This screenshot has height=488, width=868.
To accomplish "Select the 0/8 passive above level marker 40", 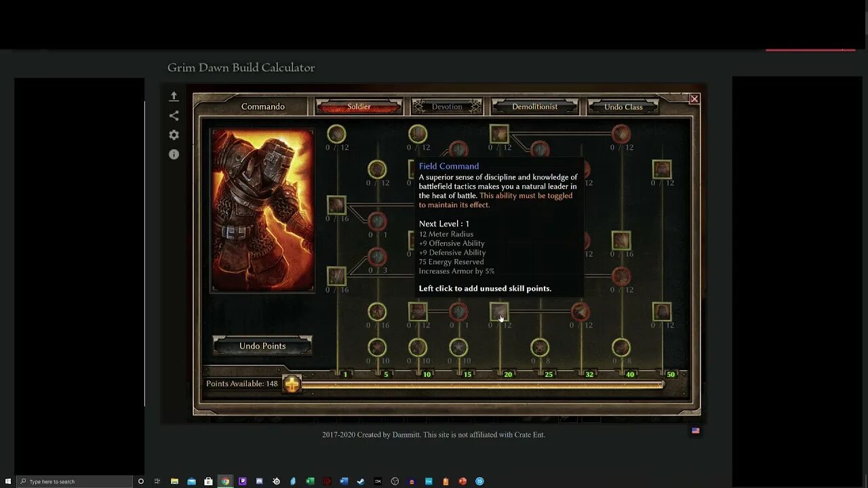I will point(621,348).
